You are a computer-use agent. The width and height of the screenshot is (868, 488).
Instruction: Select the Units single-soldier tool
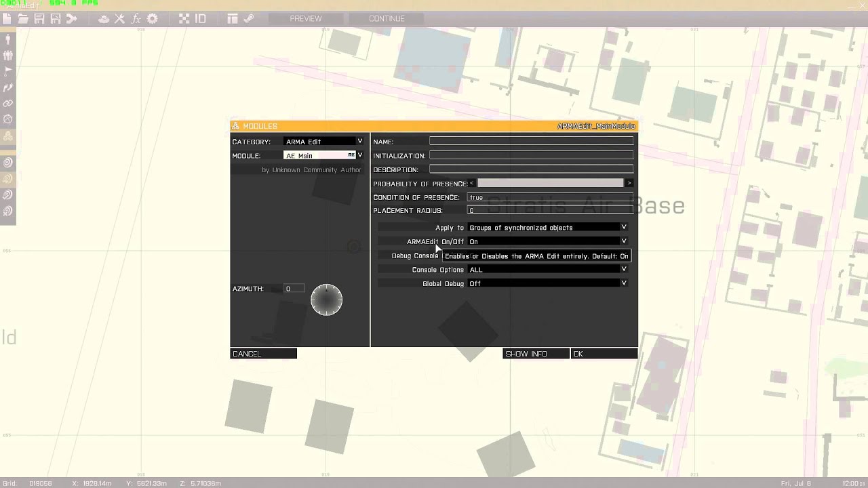(8, 40)
